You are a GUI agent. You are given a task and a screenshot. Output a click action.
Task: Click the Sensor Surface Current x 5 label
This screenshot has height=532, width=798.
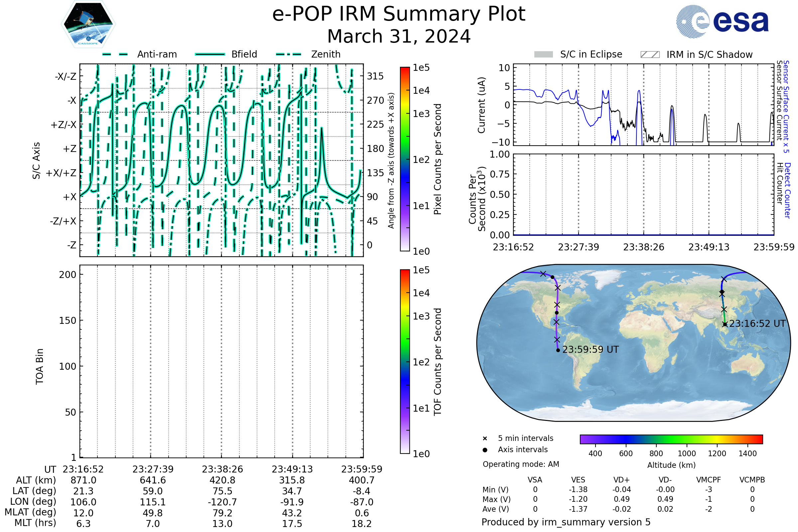pos(786,107)
